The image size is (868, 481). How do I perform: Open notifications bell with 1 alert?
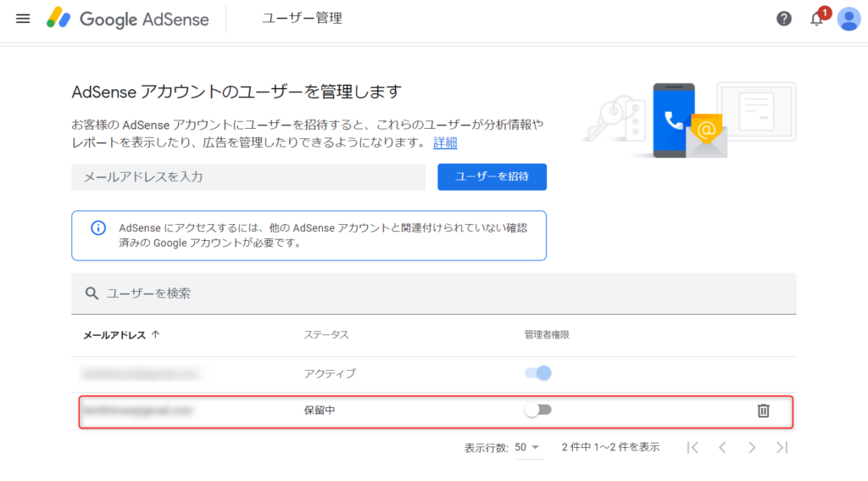(818, 19)
